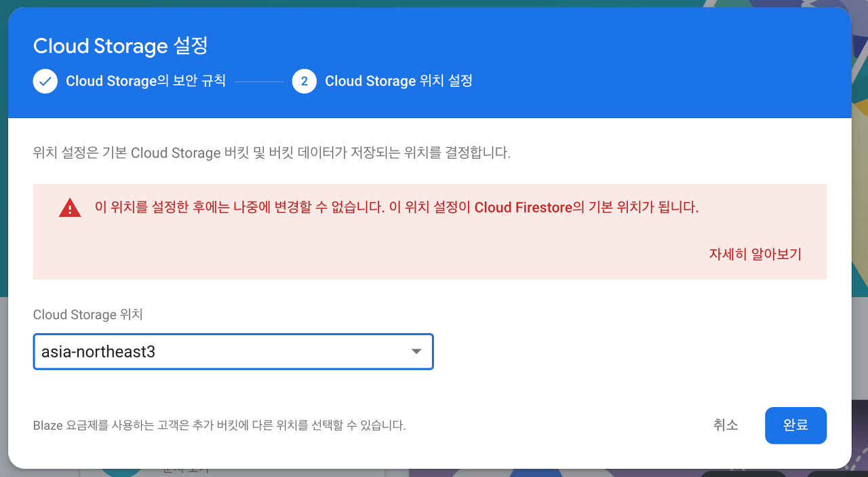Click the Blaze 요금제 note text
Image resolution: width=868 pixels, height=477 pixels.
point(220,426)
